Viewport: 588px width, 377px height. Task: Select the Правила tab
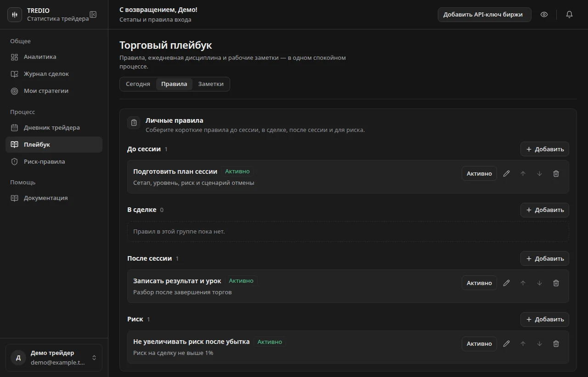[x=174, y=84]
